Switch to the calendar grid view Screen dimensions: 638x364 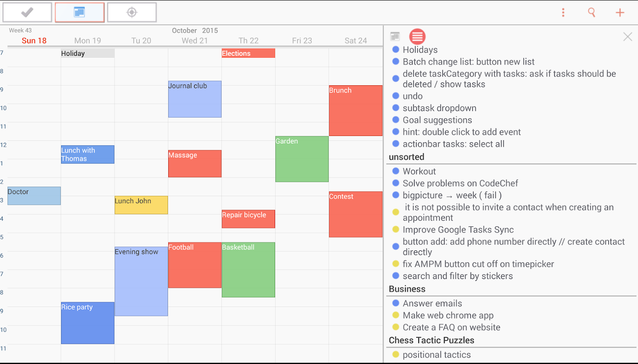click(x=80, y=13)
